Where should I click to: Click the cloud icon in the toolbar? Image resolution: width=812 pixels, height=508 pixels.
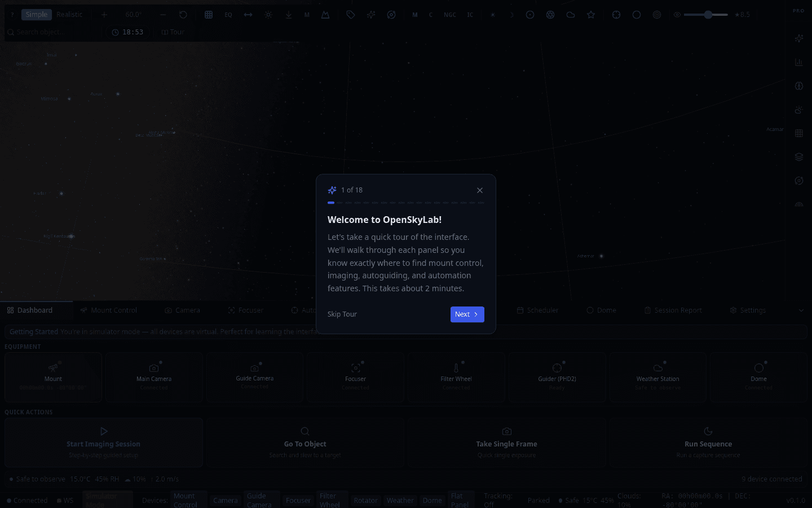[571, 15]
